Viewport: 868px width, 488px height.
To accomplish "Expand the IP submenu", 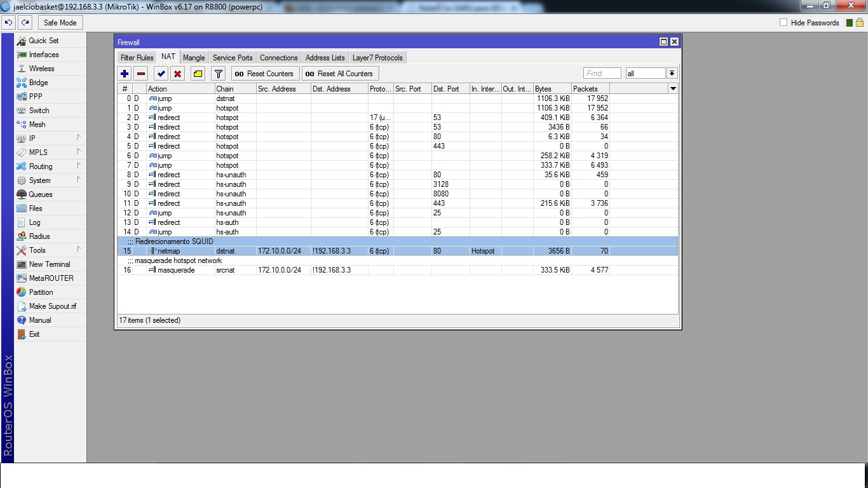I will pos(50,138).
